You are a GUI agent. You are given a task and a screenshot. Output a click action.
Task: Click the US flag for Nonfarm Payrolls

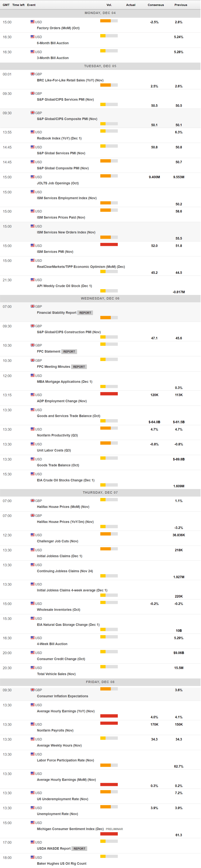coord(32,724)
